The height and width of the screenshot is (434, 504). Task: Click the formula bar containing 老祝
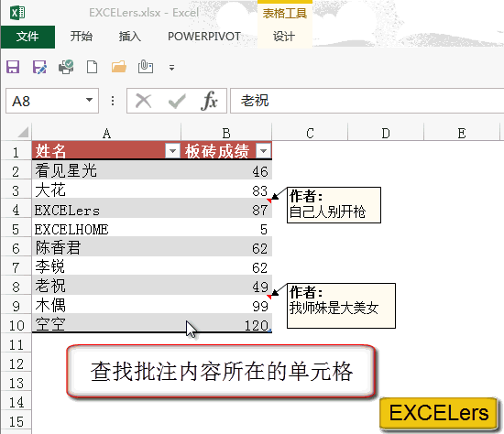pyautogui.click(x=367, y=101)
